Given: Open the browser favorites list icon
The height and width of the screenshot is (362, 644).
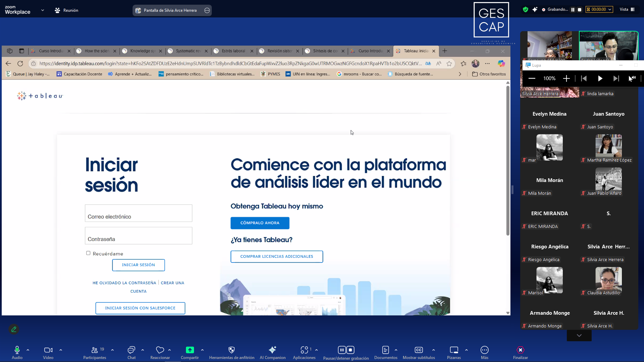Looking at the screenshot, I should pos(463,63).
